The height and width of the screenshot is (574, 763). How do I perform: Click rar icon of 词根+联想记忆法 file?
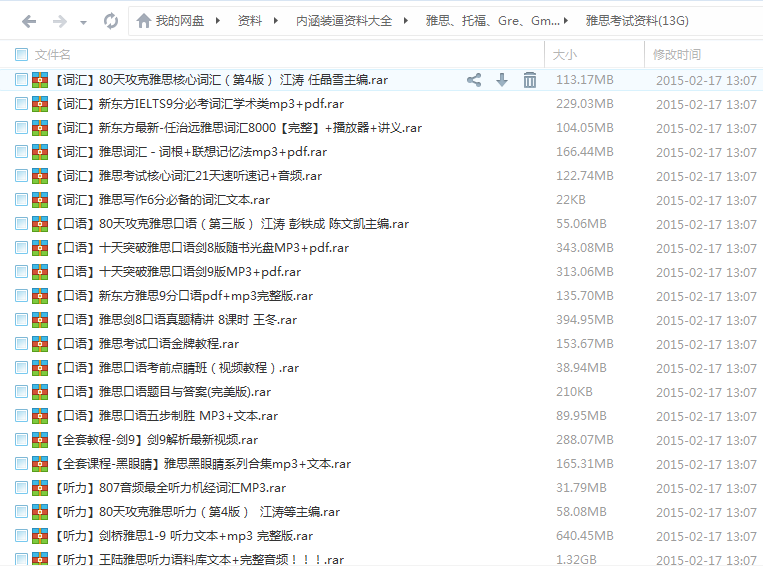click(40, 151)
